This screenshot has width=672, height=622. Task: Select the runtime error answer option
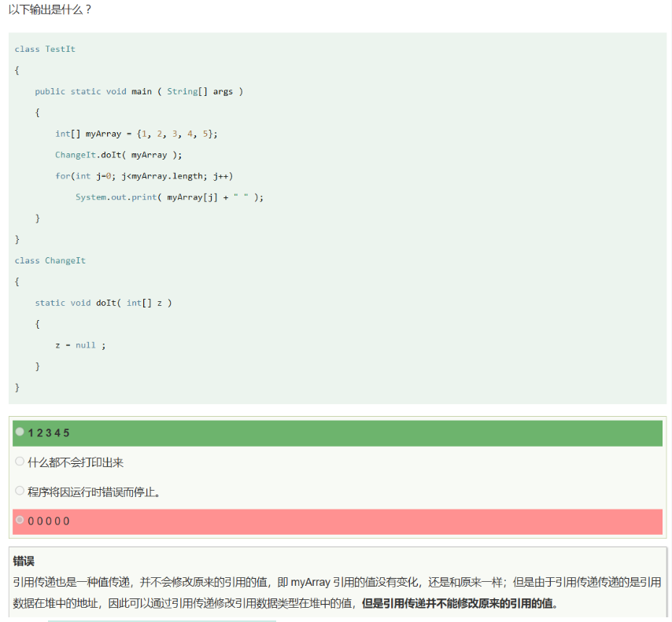pyautogui.click(x=83, y=490)
